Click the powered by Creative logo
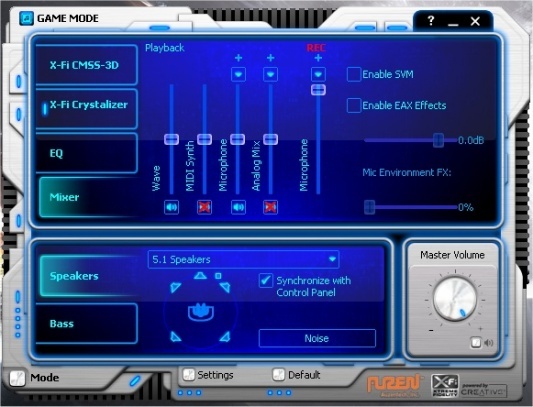 point(484,390)
